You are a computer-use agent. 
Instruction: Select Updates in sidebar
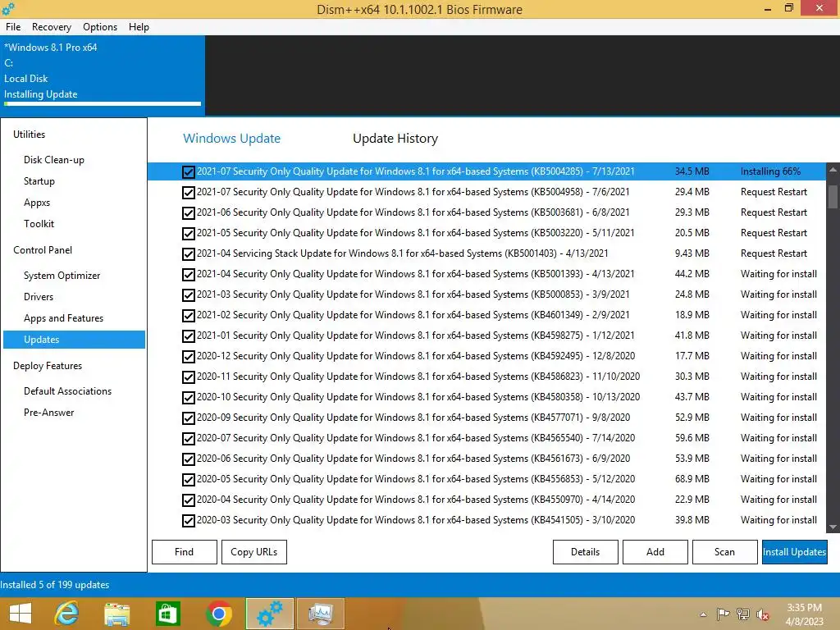[74, 340]
